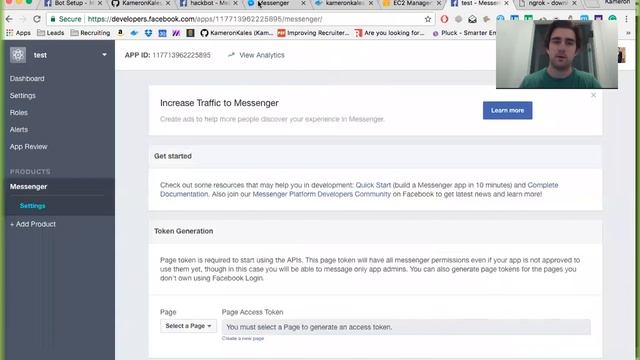
Task: Click the Secure padlock in address bar
Action: tap(53, 19)
